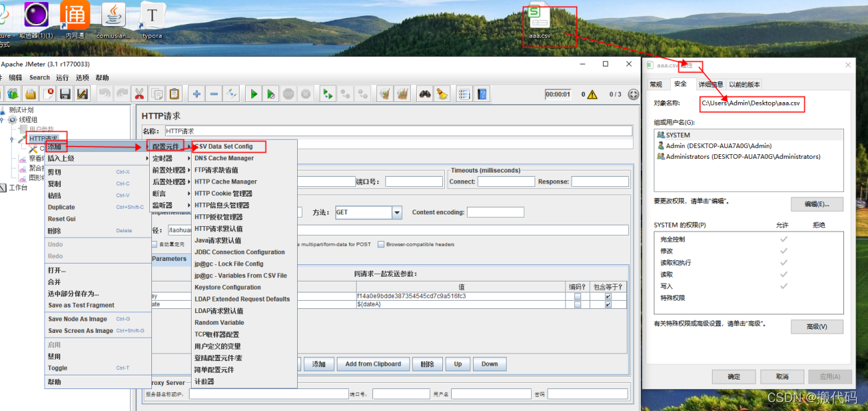Click the yellow warning triangle error counter
The image size is (868, 411).
[x=591, y=95]
